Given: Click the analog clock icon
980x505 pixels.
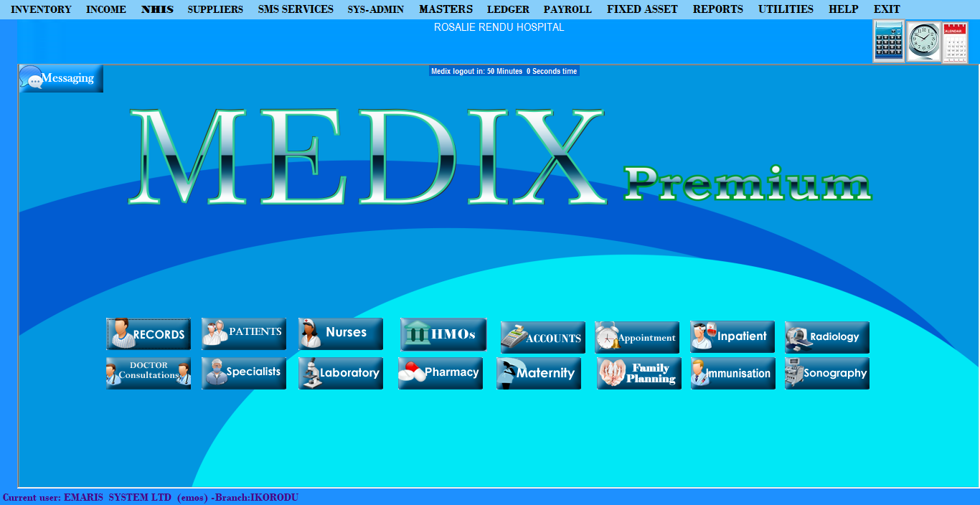Looking at the screenshot, I should click(923, 42).
